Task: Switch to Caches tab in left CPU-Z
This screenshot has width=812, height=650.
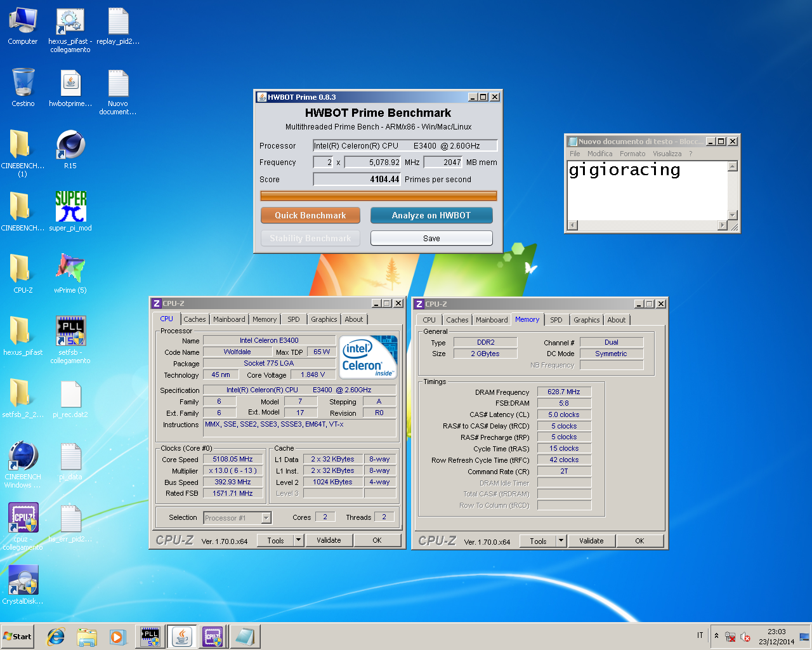Action: [x=195, y=319]
